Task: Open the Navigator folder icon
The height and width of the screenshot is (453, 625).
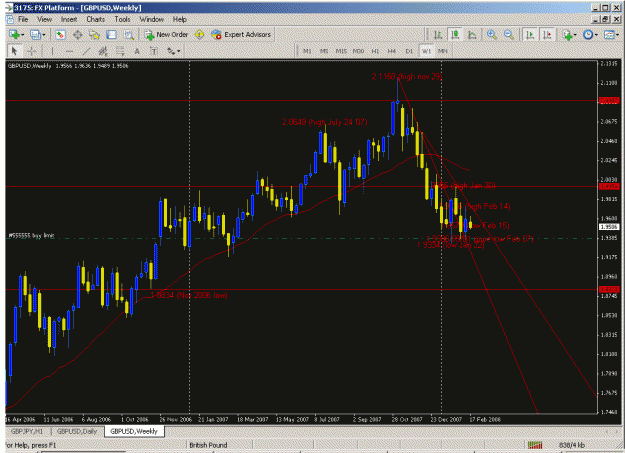Action: 94,35
